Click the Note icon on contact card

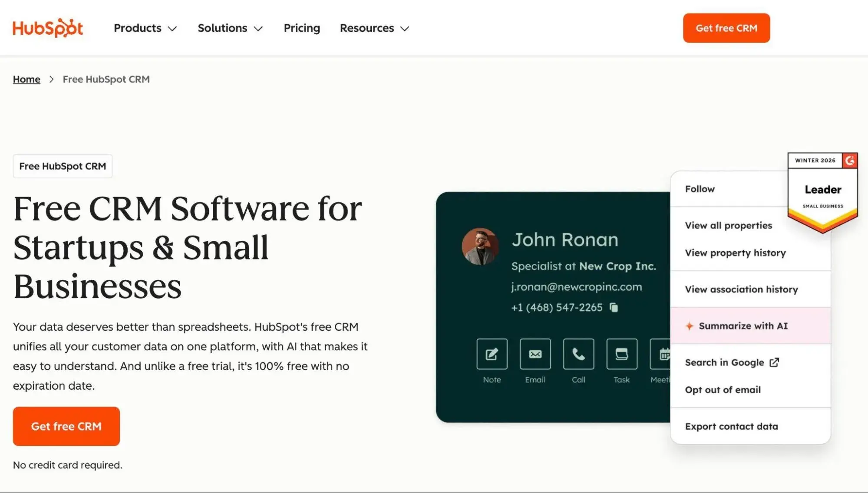coord(492,354)
